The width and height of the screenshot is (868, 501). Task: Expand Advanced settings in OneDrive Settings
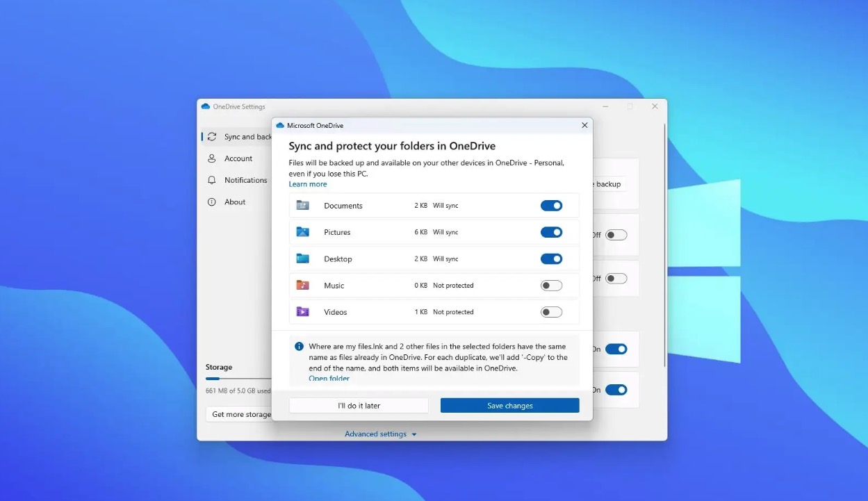(381, 434)
